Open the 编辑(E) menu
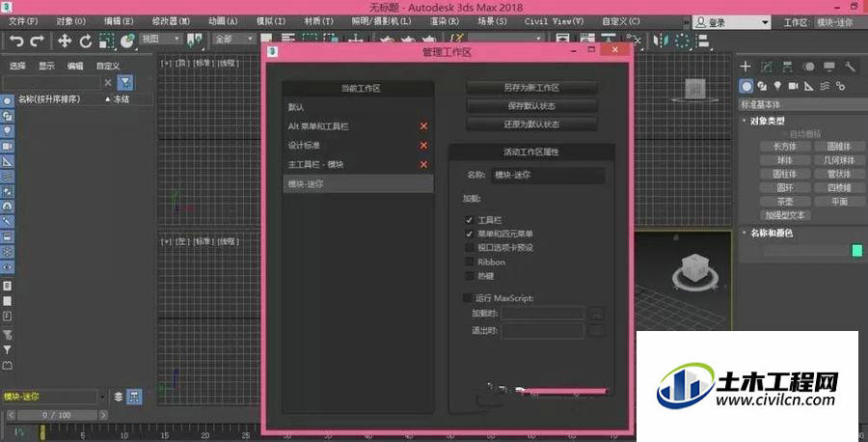 (119, 21)
